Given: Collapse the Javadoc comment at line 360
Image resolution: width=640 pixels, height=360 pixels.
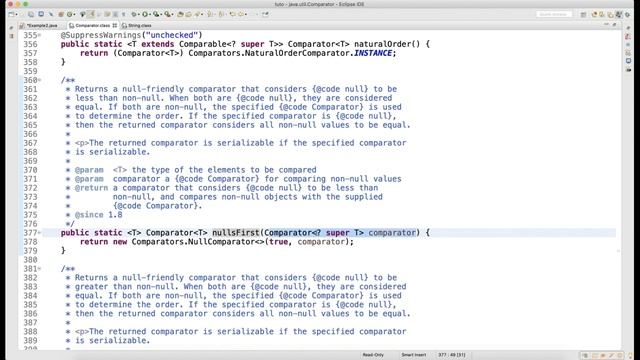Looking at the screenshot, I should [x=40, y=80].
